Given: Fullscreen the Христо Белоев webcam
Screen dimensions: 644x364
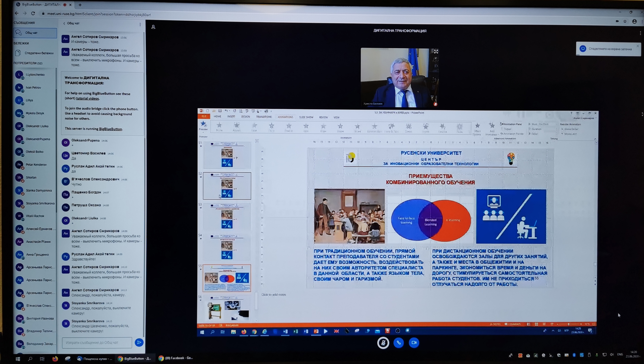Looking at the screenshot, I should pyautogui.click(x=436, y=52).
